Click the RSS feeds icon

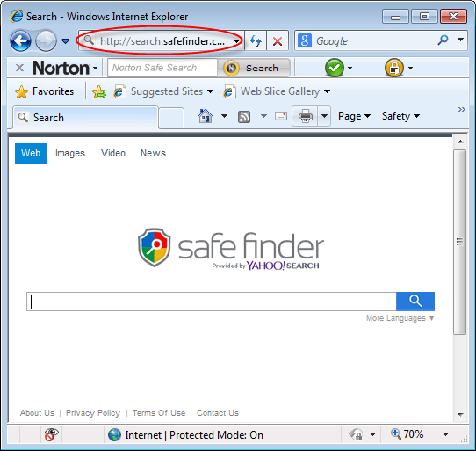pyautogui.click(x=244, y=116)
